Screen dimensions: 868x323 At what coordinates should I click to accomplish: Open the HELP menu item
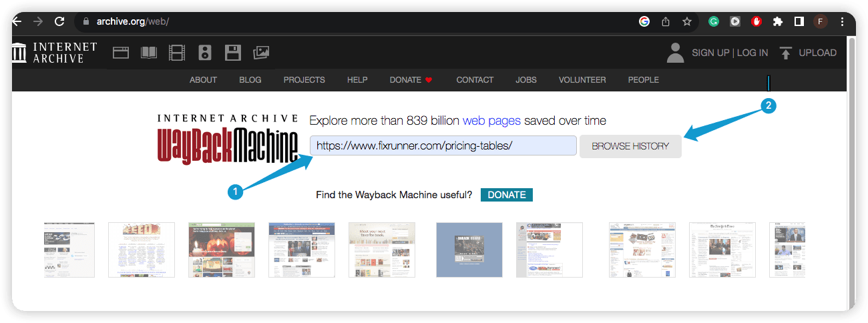coord(357,79)
